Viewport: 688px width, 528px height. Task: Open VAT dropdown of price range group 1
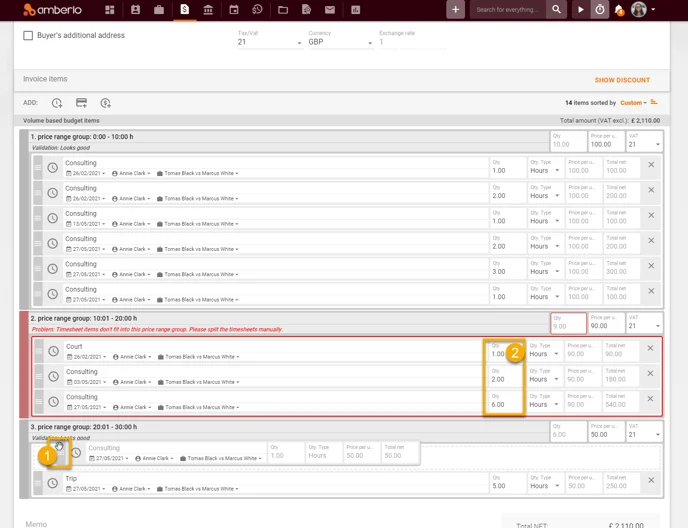(x=644, y=141)
